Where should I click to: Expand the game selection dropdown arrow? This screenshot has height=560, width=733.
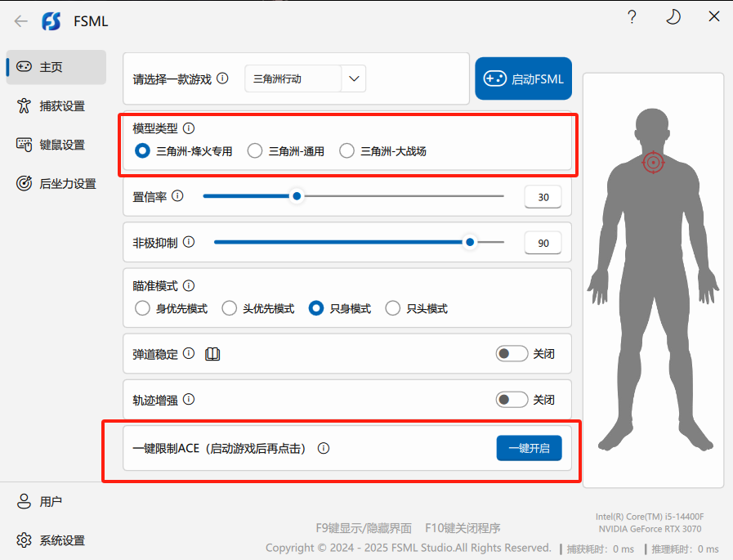pyautogui.click(x=354, y=78)
